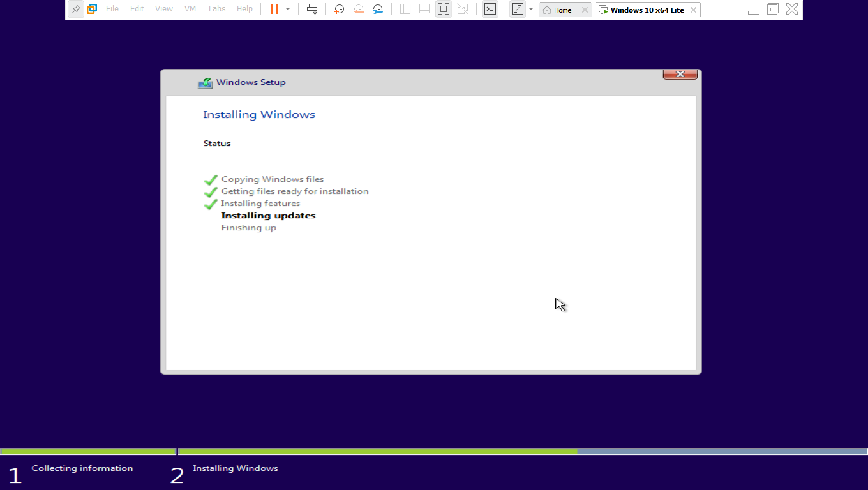Open the console view icon

[490, 9]
